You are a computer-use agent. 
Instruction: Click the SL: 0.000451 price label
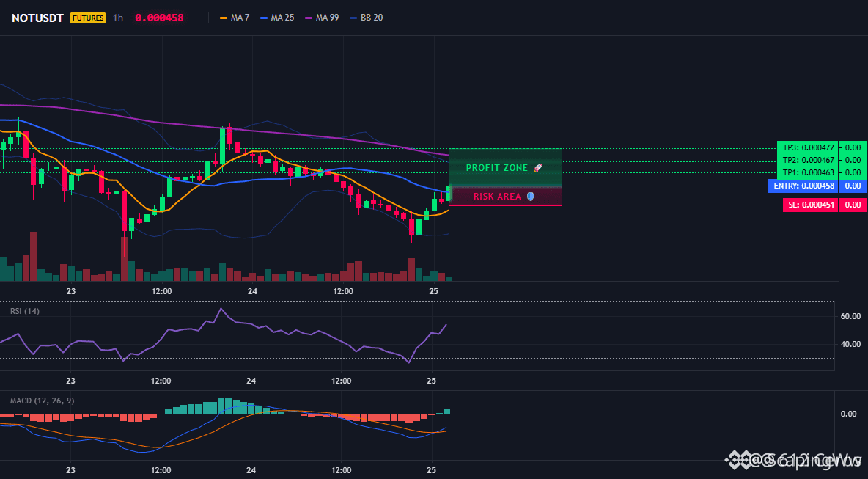coord(810,205)
